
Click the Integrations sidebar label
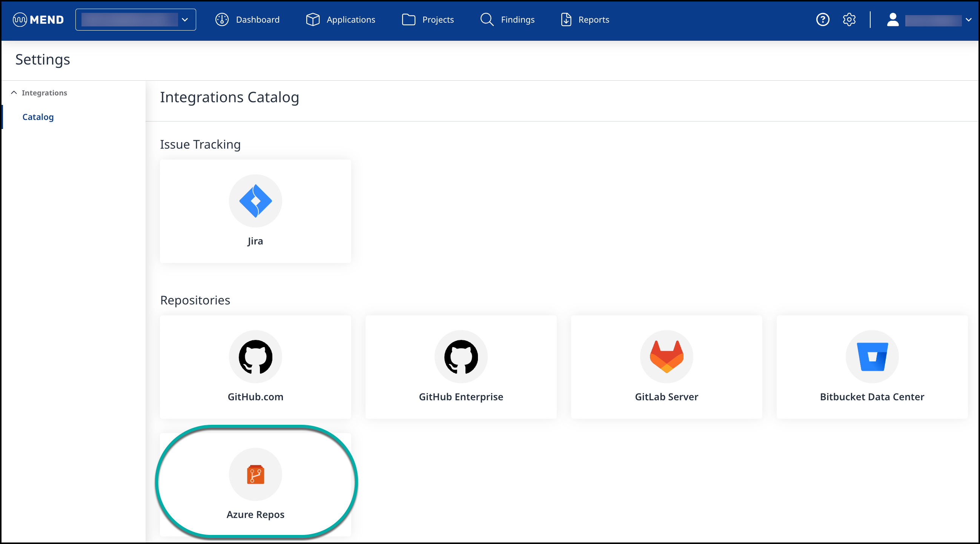click(44, 93)
